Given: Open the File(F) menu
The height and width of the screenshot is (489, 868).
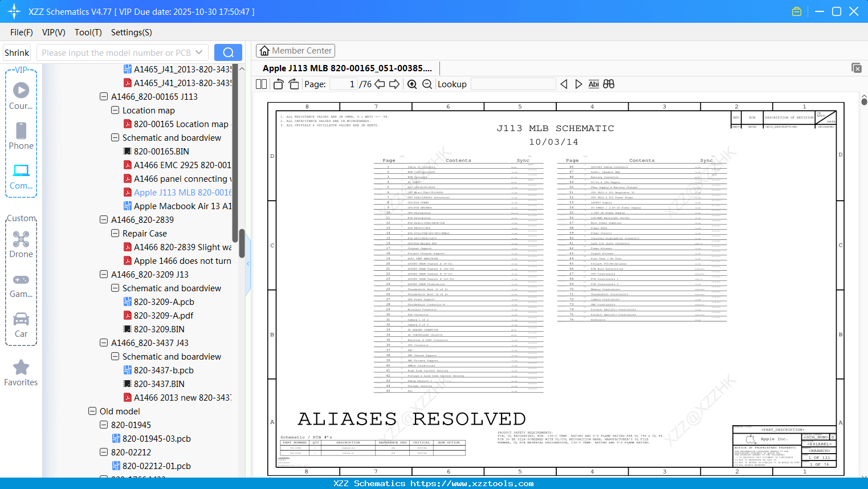Looking at the screenshot, I should tap(22, 32).
